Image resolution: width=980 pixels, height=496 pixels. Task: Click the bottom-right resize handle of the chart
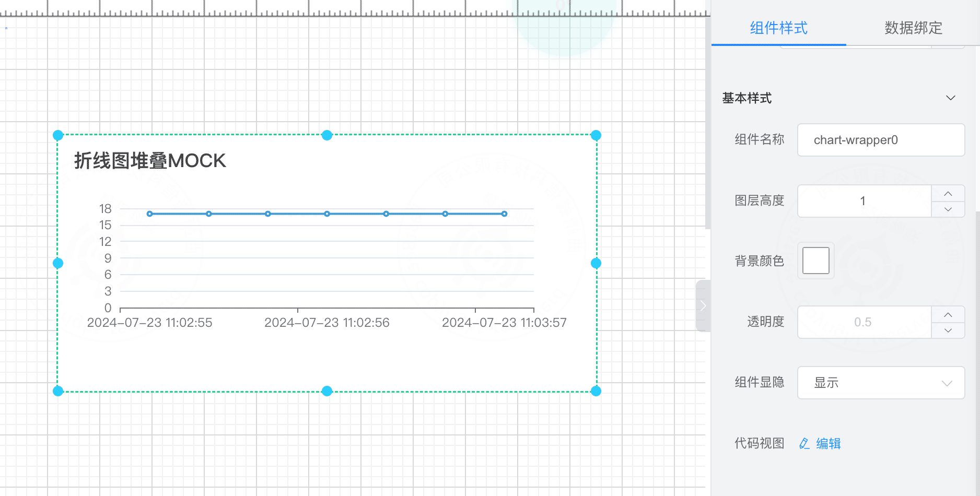[596, 391]
